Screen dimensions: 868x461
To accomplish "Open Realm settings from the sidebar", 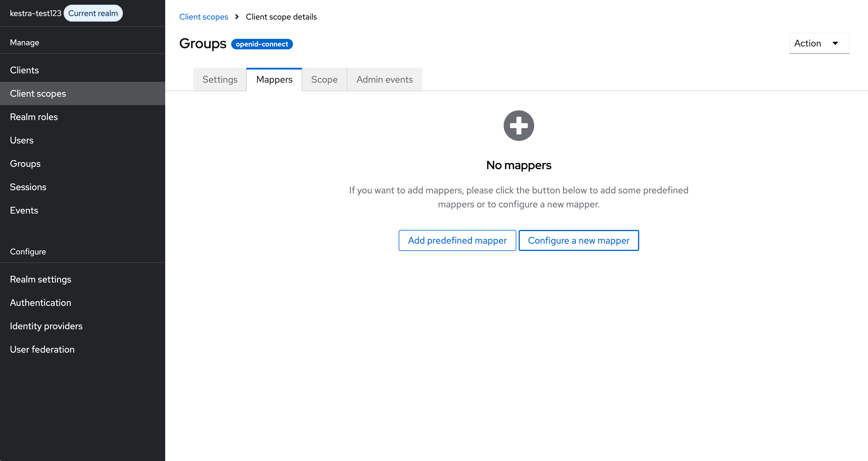I will (x=41, y=279).
